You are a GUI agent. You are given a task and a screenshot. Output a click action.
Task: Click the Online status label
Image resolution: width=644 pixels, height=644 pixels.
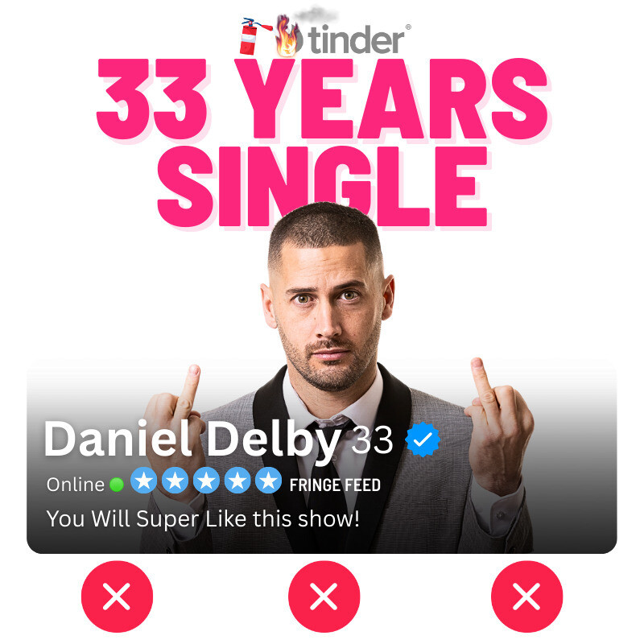click(76, 485)
